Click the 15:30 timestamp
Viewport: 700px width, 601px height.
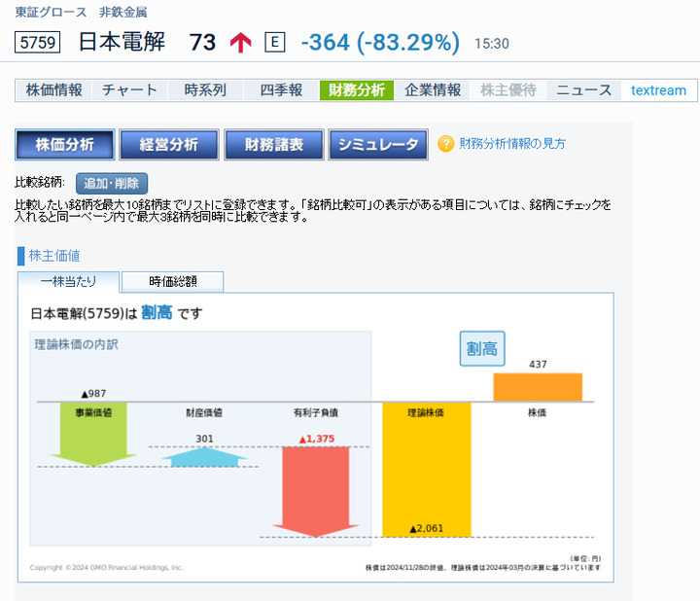[492, 44]
